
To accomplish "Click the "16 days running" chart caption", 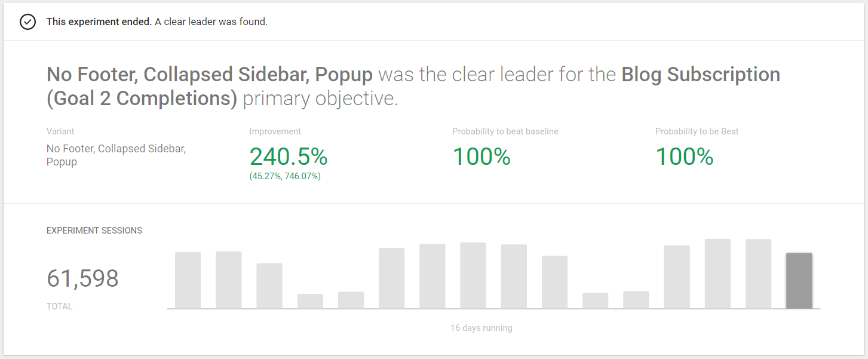I will coord(481,328).
